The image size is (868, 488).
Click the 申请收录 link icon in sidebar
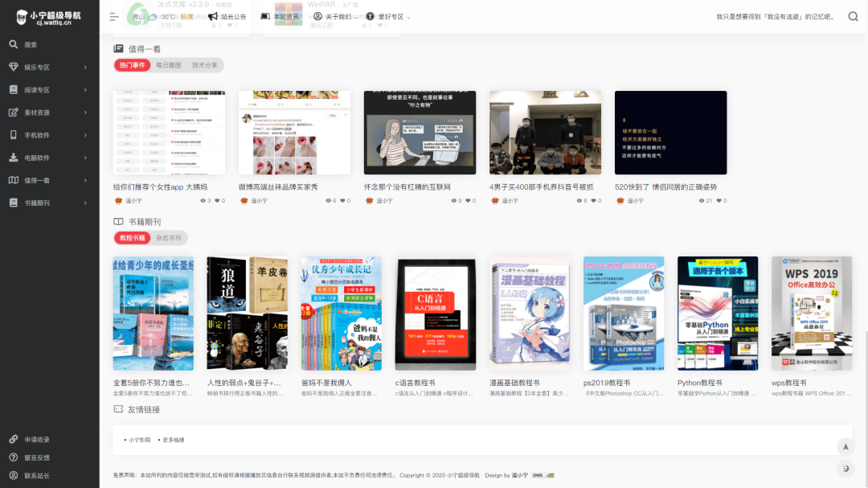click(14, 439)
